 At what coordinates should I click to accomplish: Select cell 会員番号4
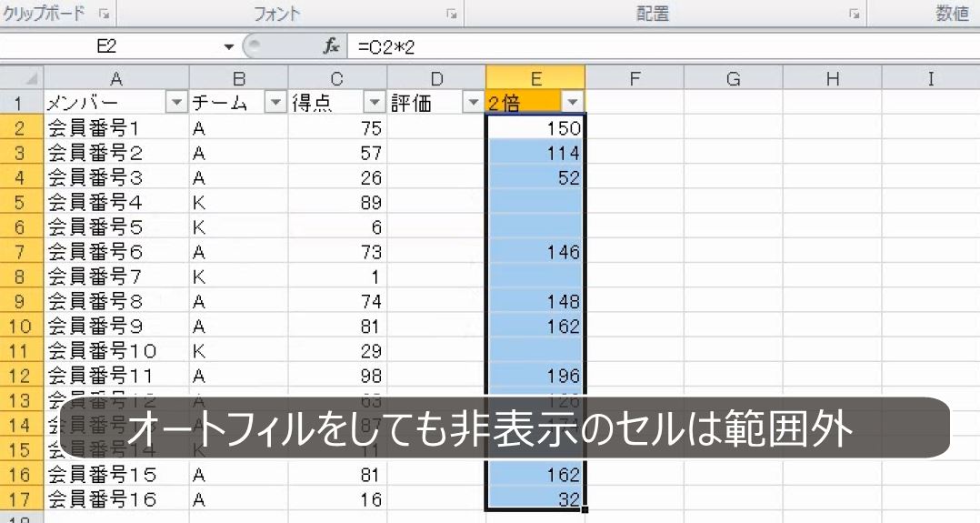[116, 202]
